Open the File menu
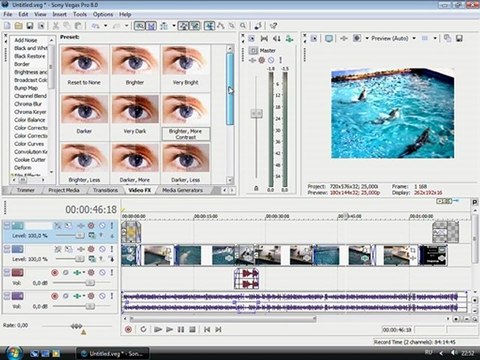Viewport: 480px width, 360px height. click(8, 14)
